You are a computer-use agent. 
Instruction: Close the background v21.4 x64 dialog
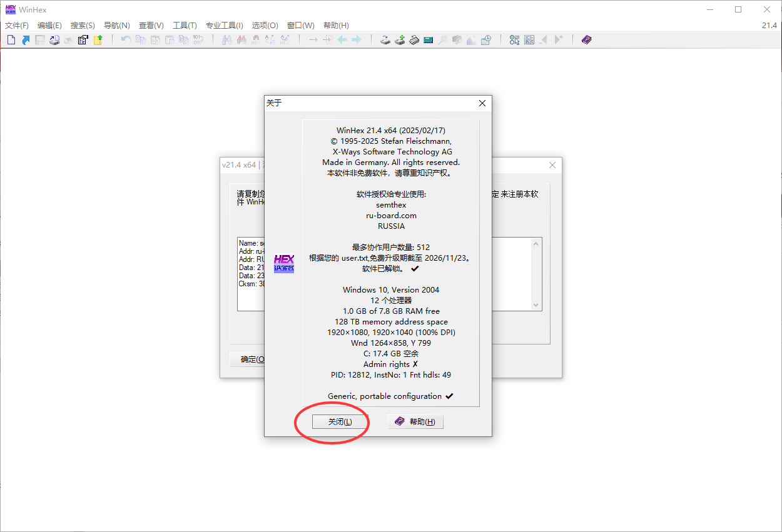[552, 165]
